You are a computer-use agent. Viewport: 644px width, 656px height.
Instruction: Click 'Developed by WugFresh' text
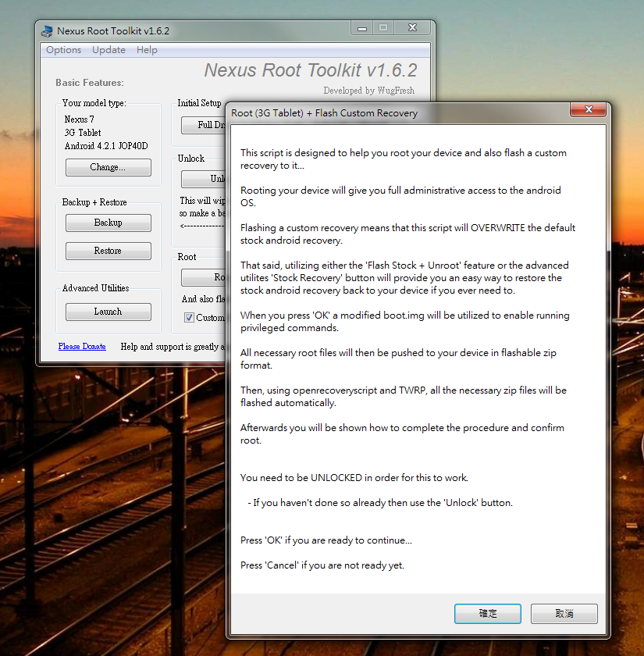click(x=368, y=91)
